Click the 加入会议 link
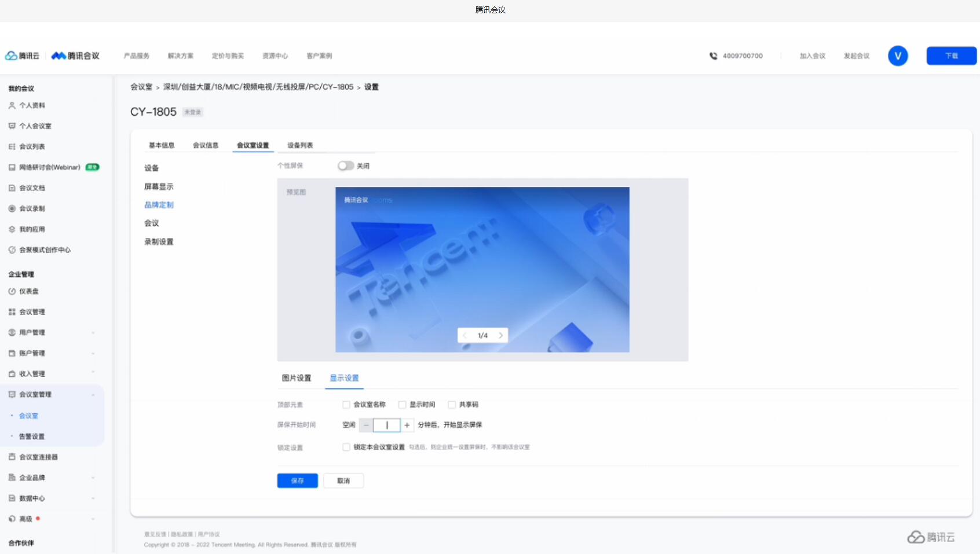Viewport: 980px width, 554px height. (x=813, y=56)
